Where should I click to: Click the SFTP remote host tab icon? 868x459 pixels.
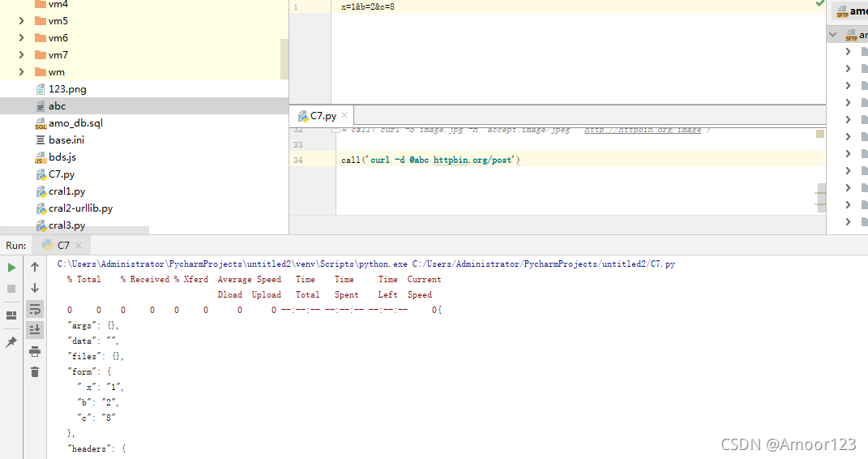[x=843, y=11]
